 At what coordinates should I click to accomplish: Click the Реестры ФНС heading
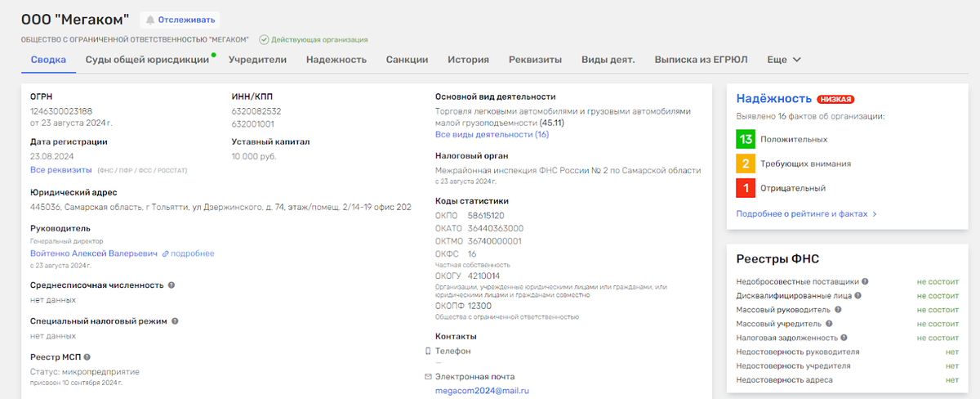pos(778,258)
